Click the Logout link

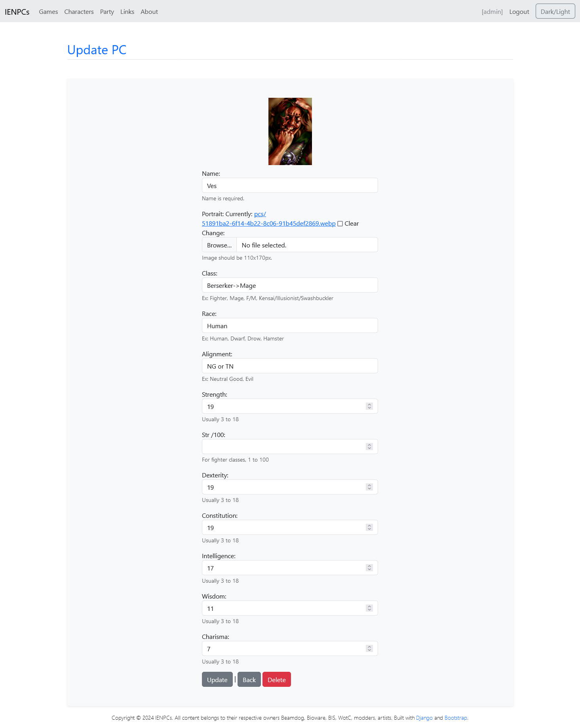click(519, 12)
